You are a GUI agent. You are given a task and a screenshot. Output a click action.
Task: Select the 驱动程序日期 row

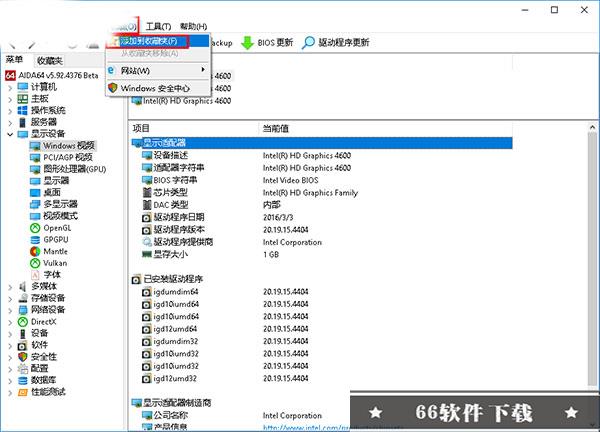pos(322,217)
